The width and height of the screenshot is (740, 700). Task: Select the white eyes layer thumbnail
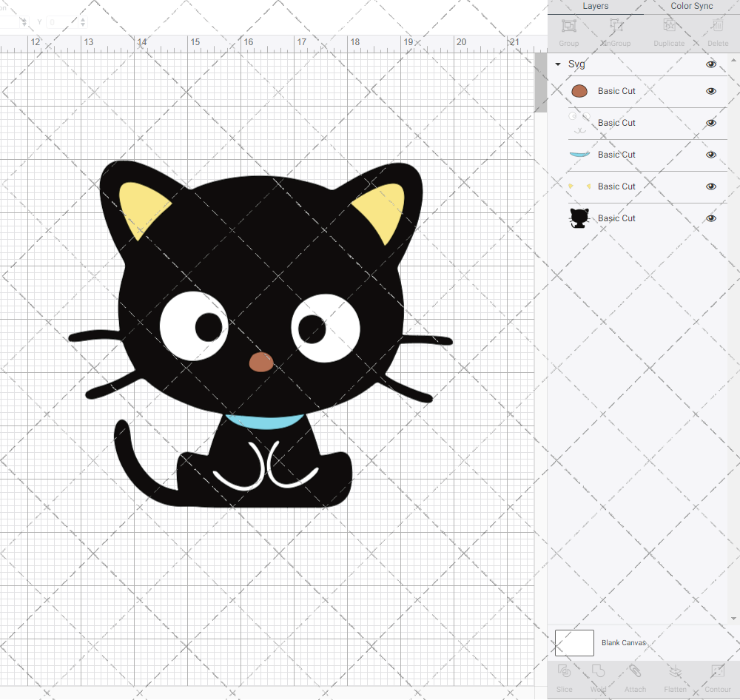click(x=579, y=123)
